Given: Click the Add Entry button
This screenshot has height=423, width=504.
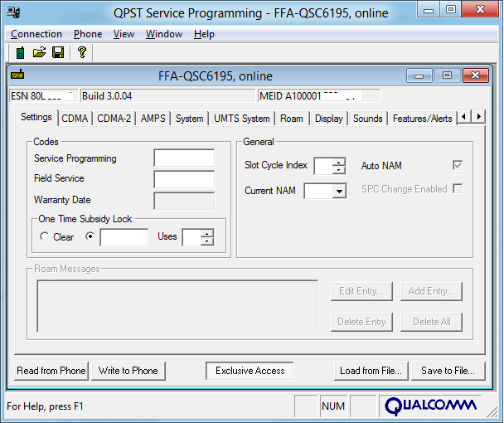Looking at the screenshot, I should (431, 291).
